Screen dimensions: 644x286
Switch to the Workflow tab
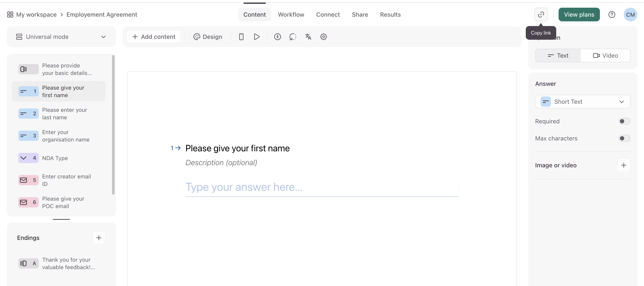click(x=291, y=15)
